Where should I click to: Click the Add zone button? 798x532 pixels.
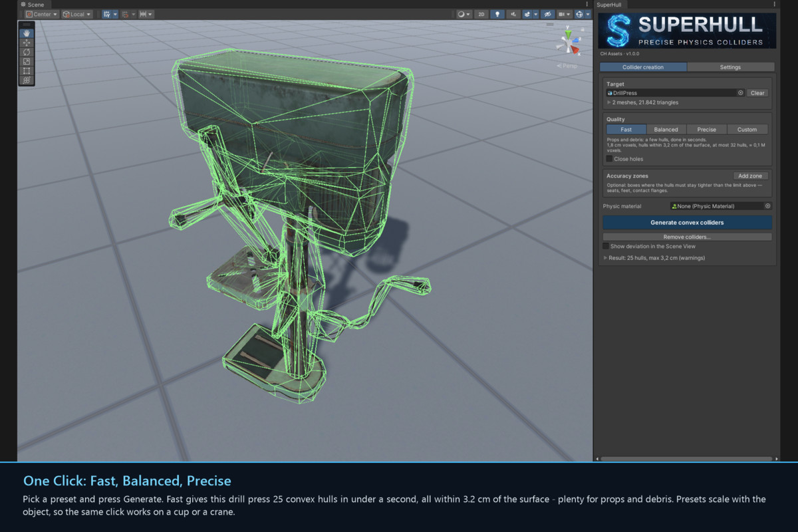pyautogui.click(x=751, y=176)
